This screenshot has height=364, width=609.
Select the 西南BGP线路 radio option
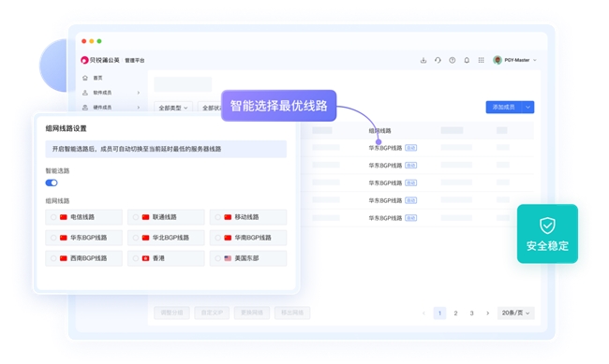coord(53,258)
